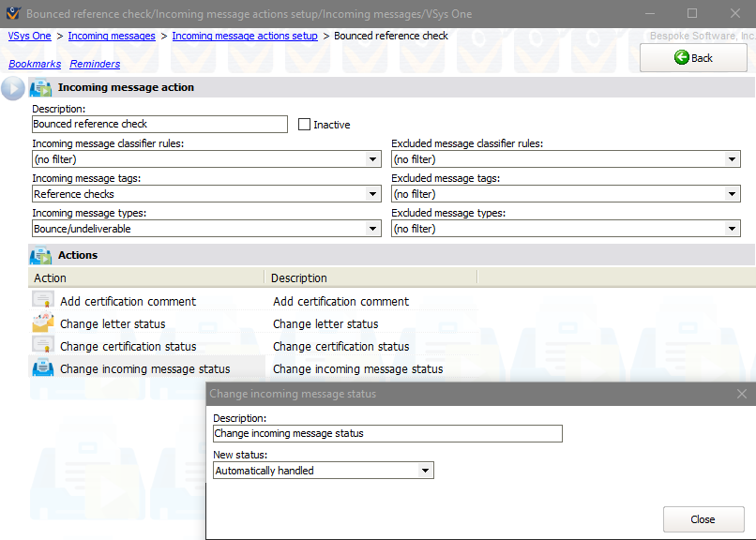Open the Reminders link
The height and width of the screenshot is (540, 756).
click(95, 64)
